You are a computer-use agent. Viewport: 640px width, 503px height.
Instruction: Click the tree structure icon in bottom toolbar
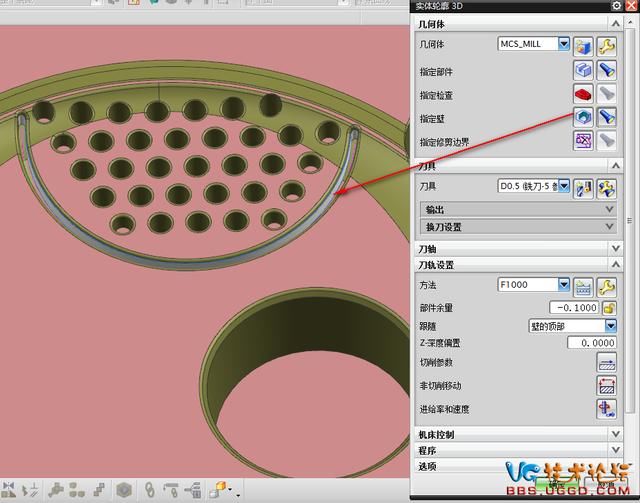192,490
